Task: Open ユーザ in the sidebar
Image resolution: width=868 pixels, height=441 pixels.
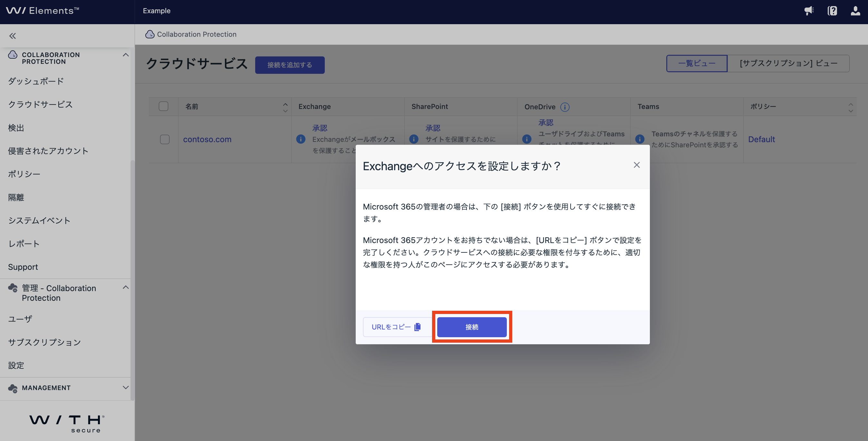Action: (x=20, y=319)
